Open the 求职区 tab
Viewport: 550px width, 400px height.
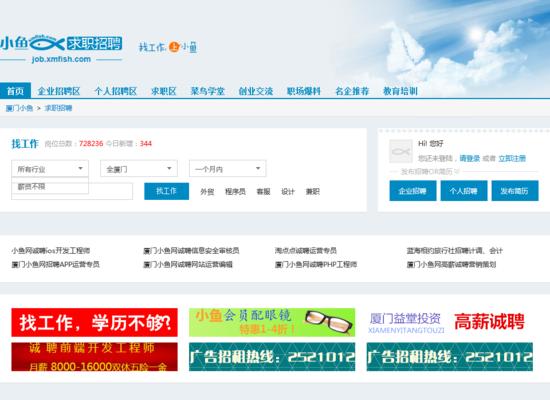[163, 91]
